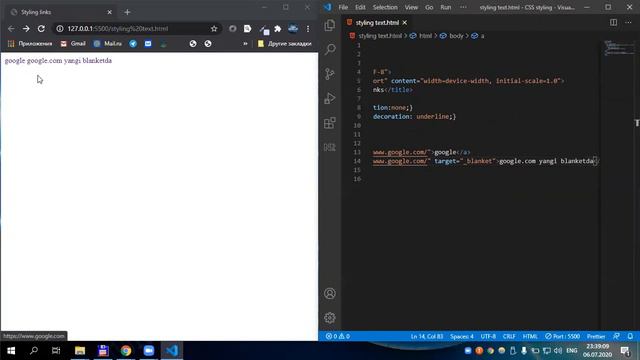Click the 'google' link on page
The height and width of the screenshot is (360, 640).
point(15,60)
